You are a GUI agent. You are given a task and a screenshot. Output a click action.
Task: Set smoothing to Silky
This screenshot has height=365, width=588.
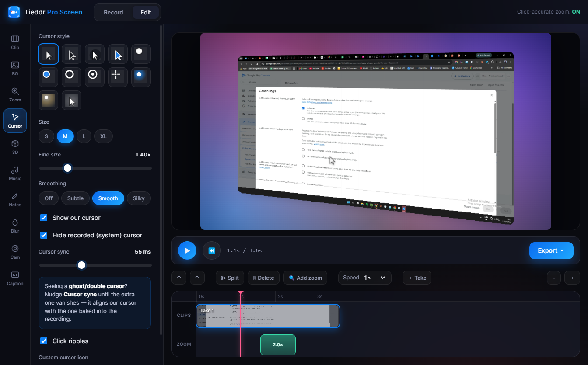pyautogui.click(x=139, y=198)
